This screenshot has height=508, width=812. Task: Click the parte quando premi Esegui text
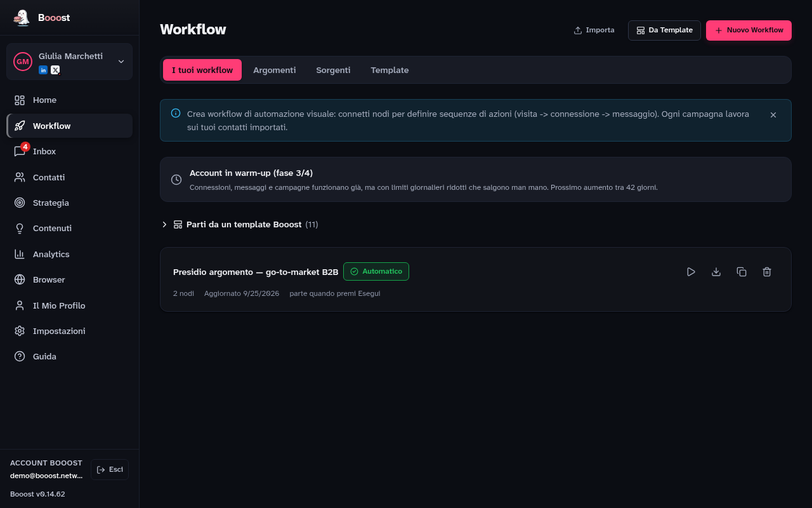point(335,293)
